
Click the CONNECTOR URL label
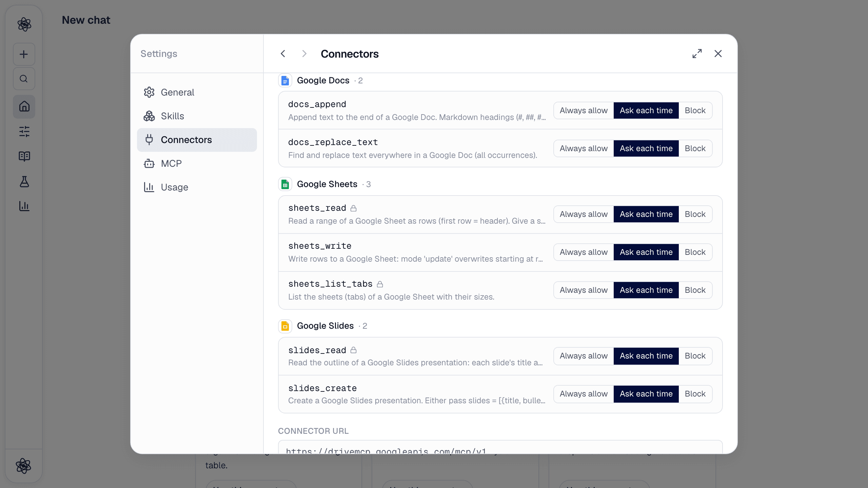pos(313,431)
